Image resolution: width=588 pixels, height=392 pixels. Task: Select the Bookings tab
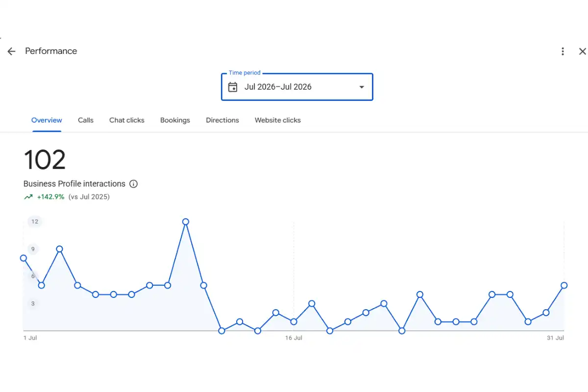click(x=175, y=120)
